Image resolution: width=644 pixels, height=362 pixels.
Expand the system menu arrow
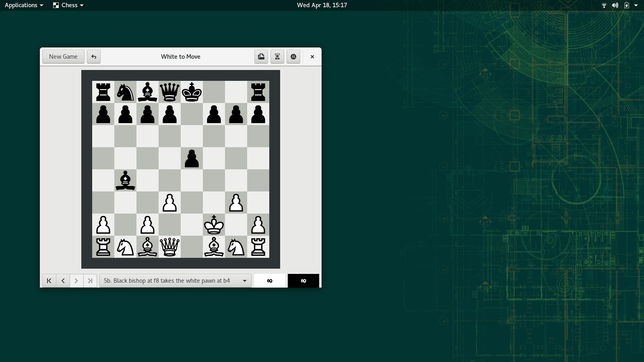pos(636,5)
